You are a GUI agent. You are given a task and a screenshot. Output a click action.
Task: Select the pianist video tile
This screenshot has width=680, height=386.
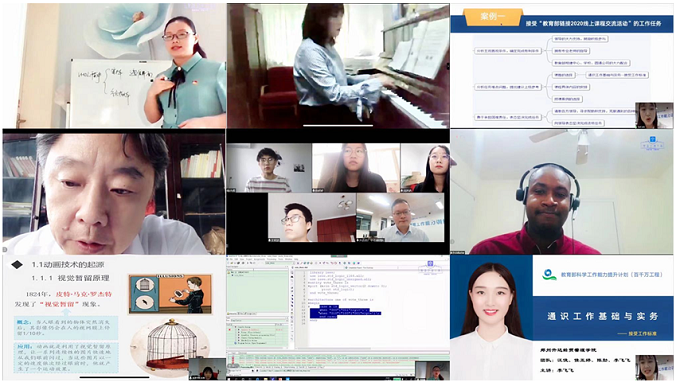pyautogui.click(x=338, y=66)
